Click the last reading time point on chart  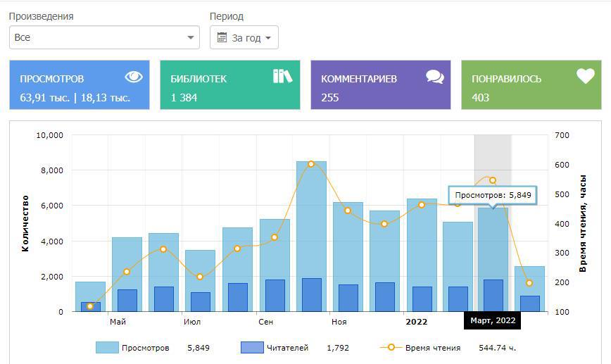(x=529, y=283)
